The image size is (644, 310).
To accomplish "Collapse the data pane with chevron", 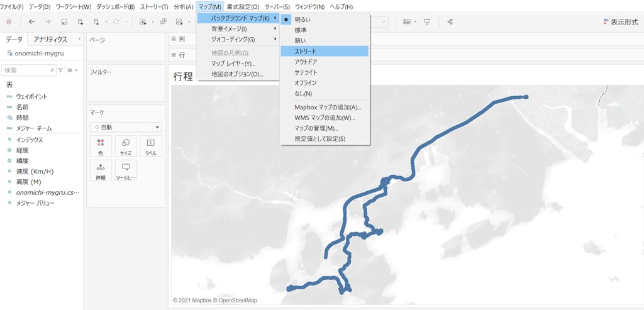I will [x=79, y=39].
